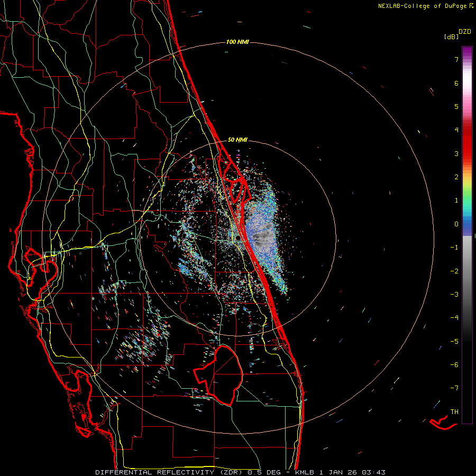Click the 1 JAN 26 date in the caption
Screen dimensions: 476x476
coord(338,472)
